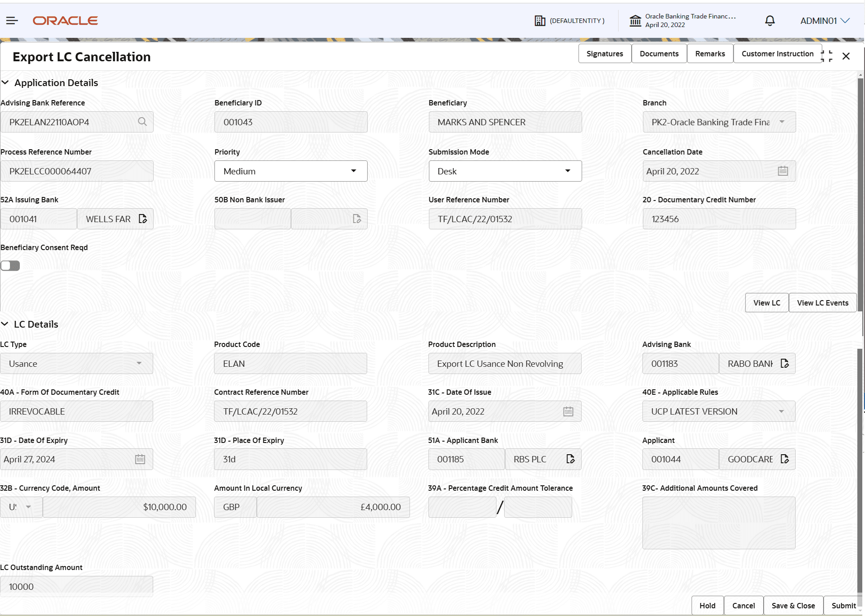
Task: View 52A Issuing Bank details icon
Action: click(x=143, y=219)
